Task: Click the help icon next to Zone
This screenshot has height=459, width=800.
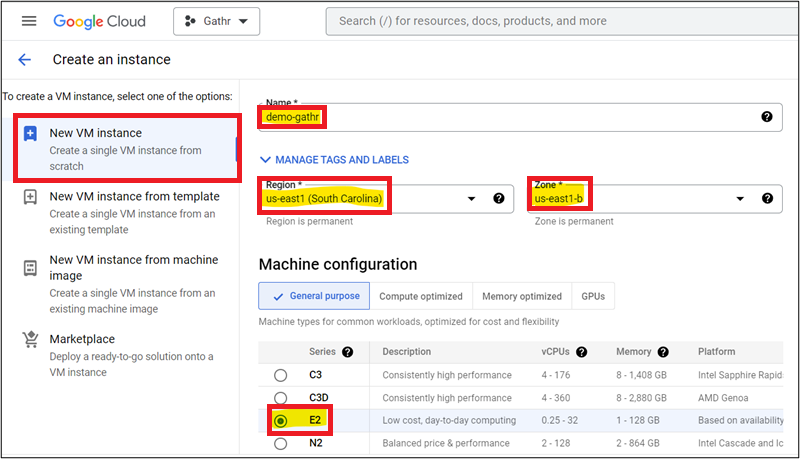Action: point(766,199)
